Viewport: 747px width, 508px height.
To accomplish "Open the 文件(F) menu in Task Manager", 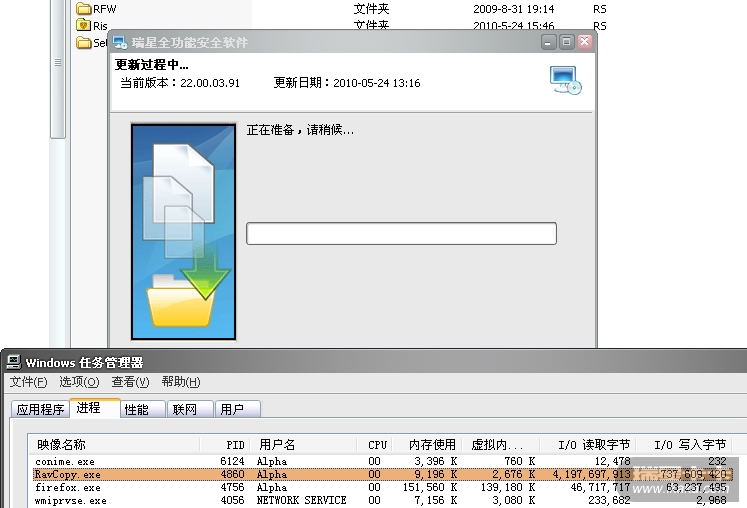I will pyautogui.click(x=29, y=382).
